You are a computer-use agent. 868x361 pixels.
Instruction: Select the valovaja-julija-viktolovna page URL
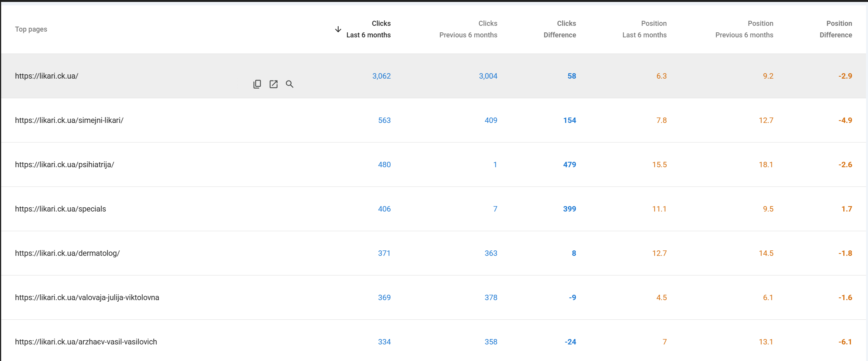87,297
